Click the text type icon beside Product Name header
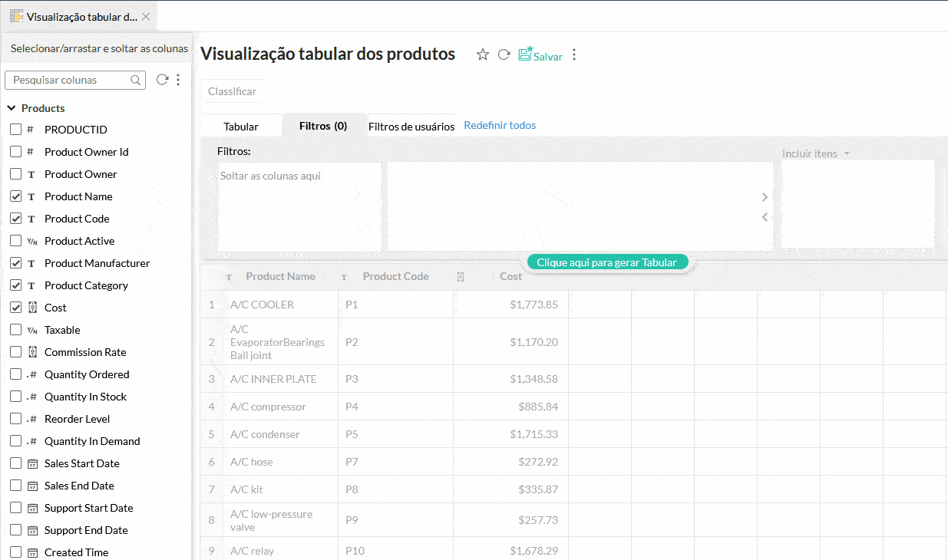948x560 pixels. [229, 277]
